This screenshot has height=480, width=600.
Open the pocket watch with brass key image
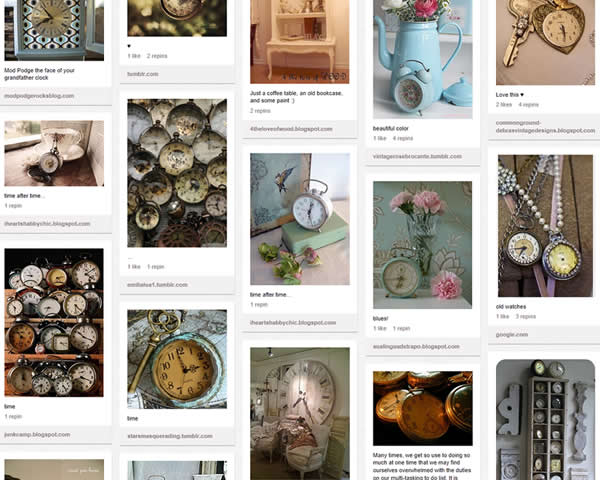177,359
